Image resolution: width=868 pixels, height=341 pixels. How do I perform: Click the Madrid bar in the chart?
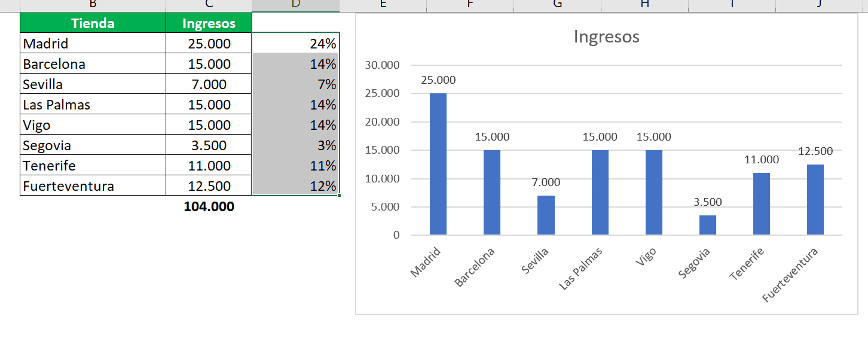(438, 164)
